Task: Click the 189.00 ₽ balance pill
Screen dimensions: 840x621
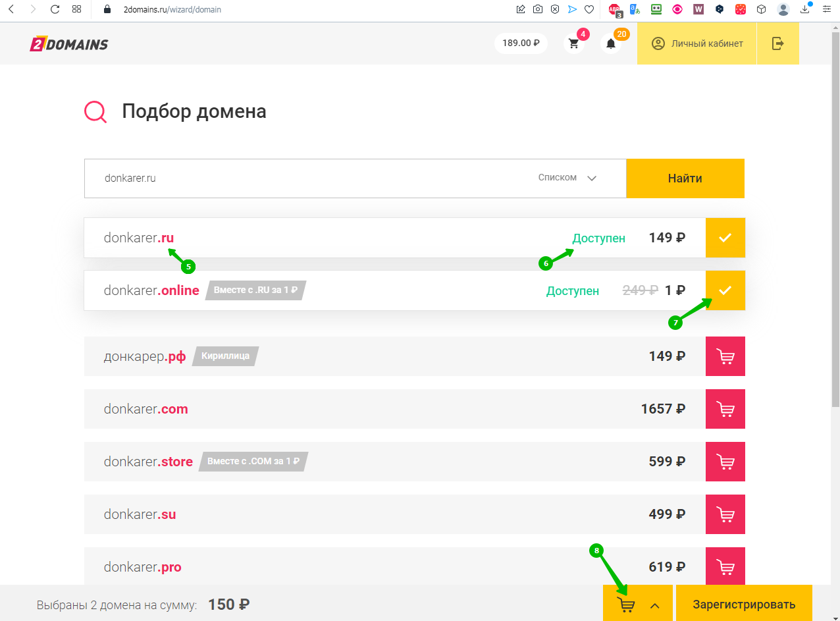Action: (521, 43)
